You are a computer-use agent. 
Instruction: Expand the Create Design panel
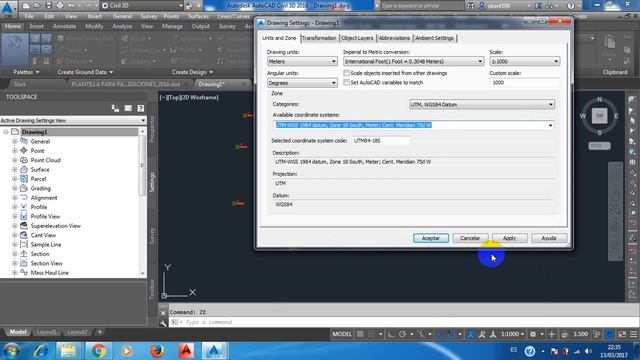tap(192, 72)
